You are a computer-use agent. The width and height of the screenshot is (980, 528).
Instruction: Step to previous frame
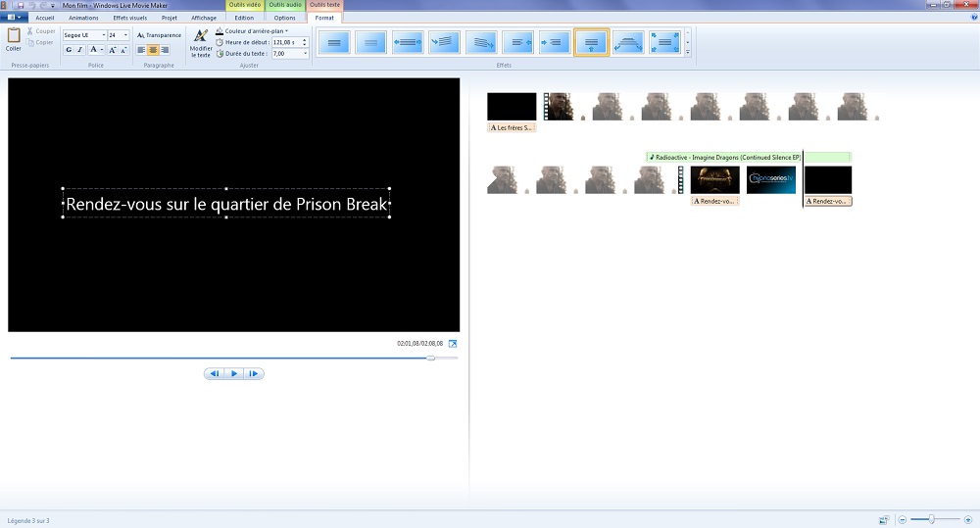[x=215, y=373]
